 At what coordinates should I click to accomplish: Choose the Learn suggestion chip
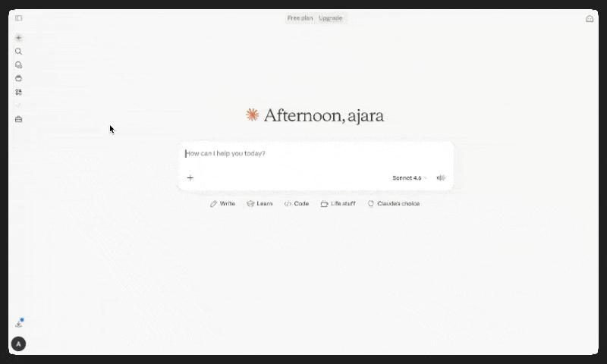coord(259,203)
